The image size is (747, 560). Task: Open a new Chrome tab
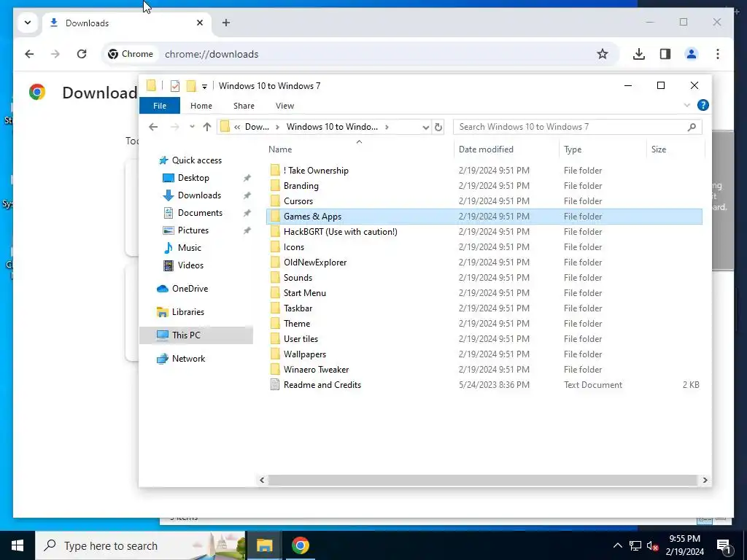(x=226, y=23)
